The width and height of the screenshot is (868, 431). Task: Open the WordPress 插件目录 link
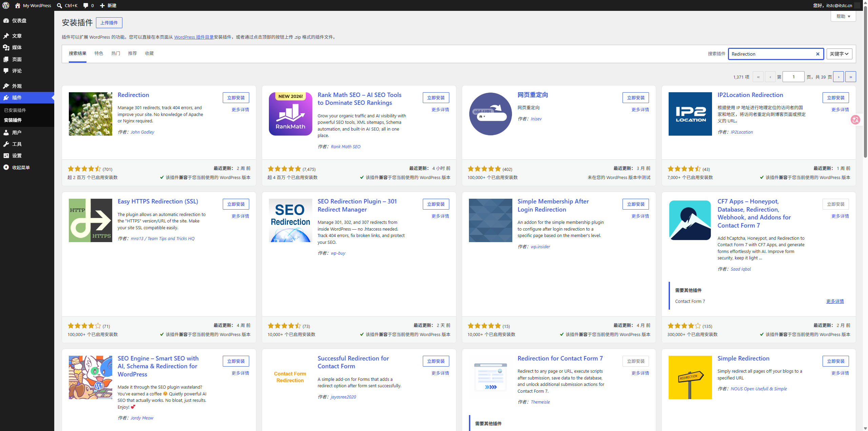tap(194, 37)
